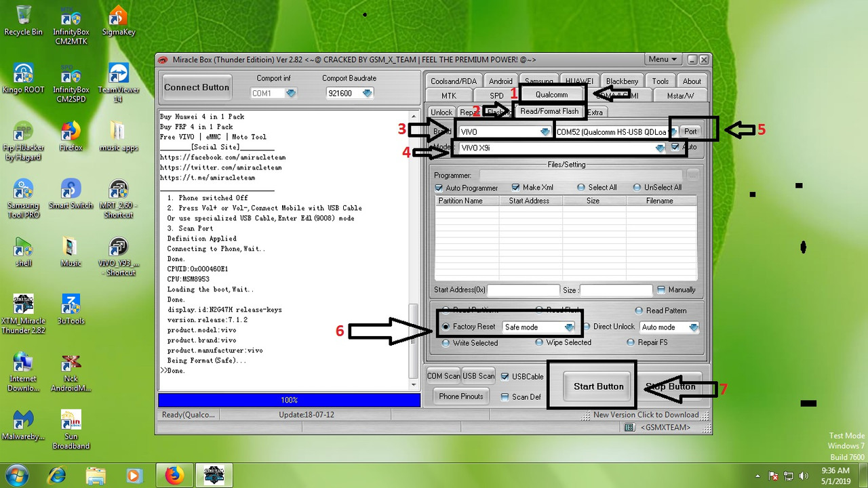
Task: Open Factory Reset Safe mode dropdown
Action: 570,327
